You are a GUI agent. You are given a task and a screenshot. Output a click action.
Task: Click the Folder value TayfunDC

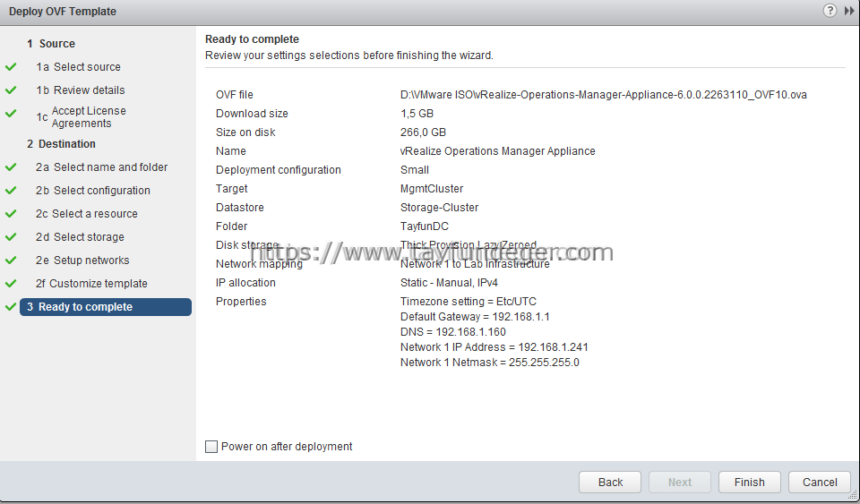(x=425, y=226)
